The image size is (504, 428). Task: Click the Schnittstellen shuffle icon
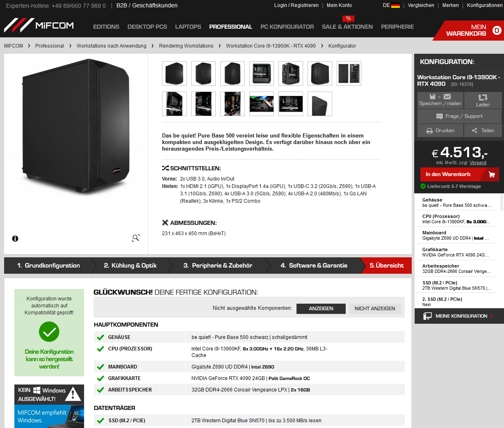click(x=165, y=168)
